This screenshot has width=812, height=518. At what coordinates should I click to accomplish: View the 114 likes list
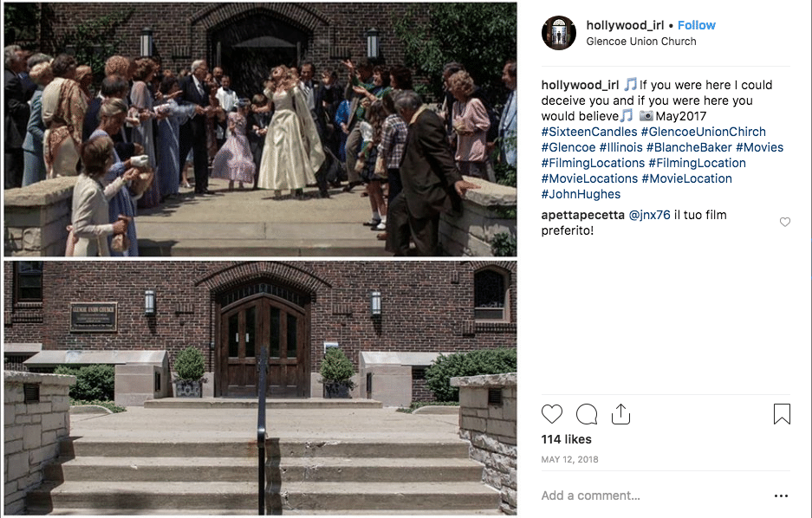pyautogui.click(x=566, y=439)
